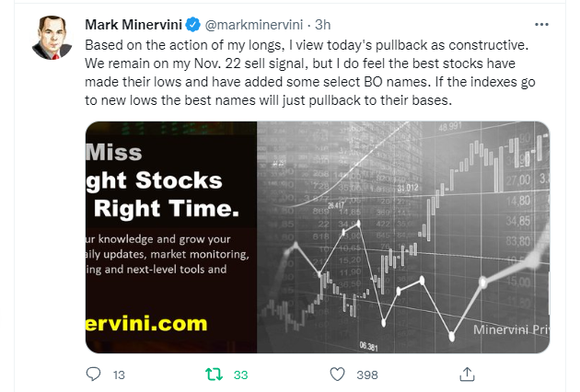Click the yellow ervini.com text in image

(146, 323)
